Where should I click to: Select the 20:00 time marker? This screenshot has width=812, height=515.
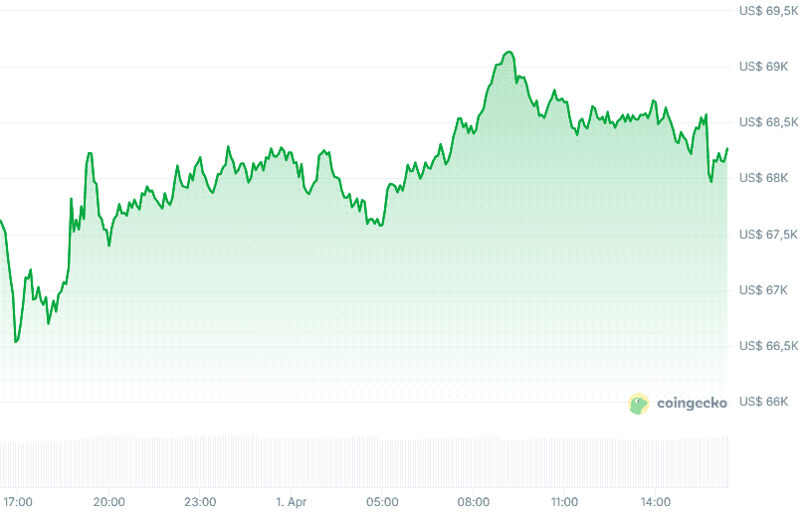[109, 501]
